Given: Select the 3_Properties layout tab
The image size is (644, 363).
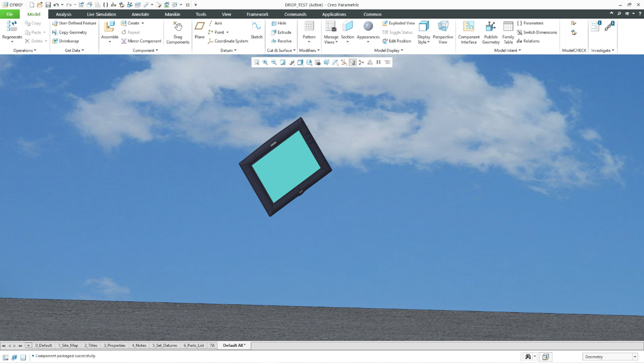Looking at the screenshot, I should click(115, 346).
